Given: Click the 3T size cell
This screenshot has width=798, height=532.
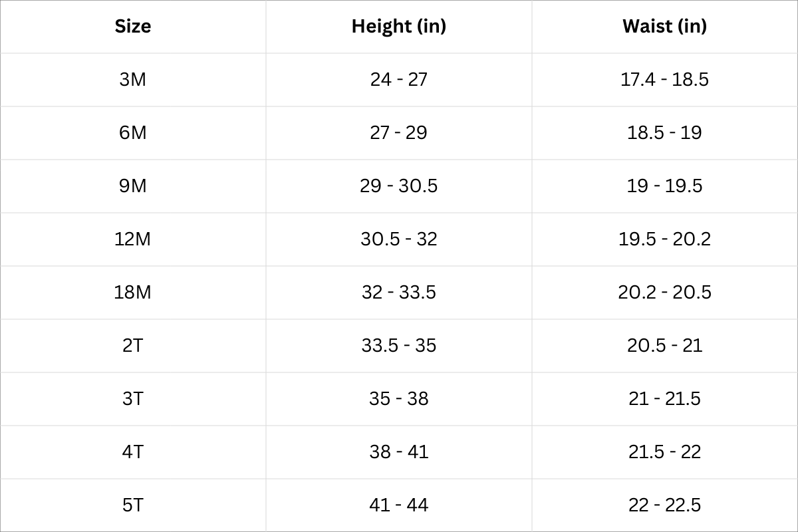Looking at the screenshot, I should 133,399.
